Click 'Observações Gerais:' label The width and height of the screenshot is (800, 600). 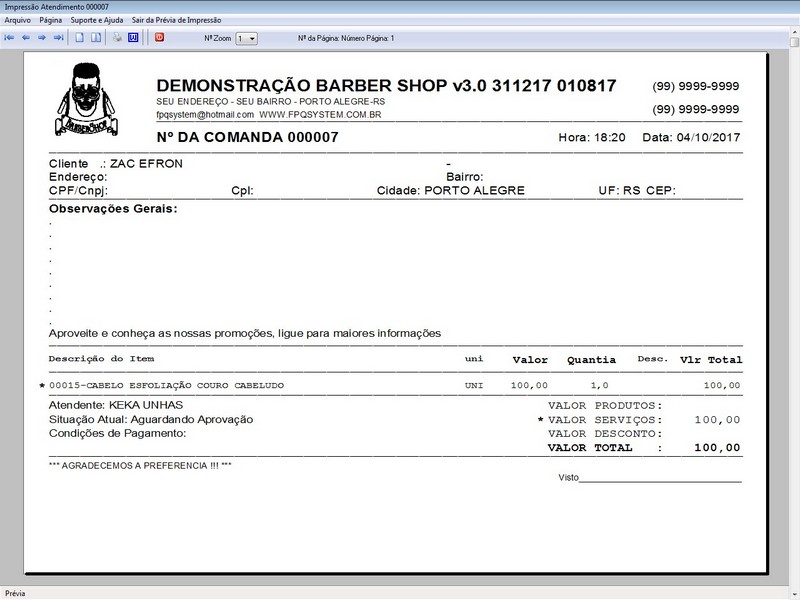click(x=113, y=209)
